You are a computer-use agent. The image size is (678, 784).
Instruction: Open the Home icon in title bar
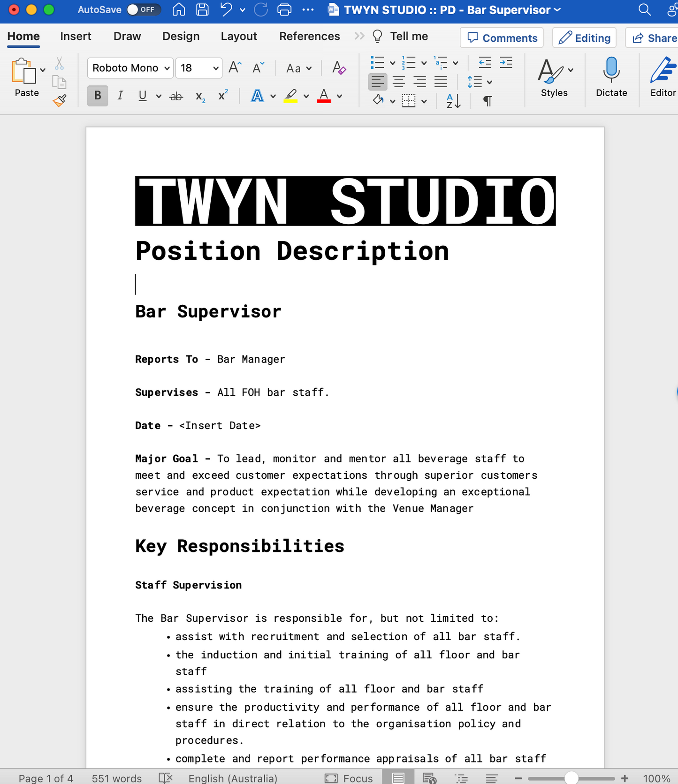pos(179,9)
